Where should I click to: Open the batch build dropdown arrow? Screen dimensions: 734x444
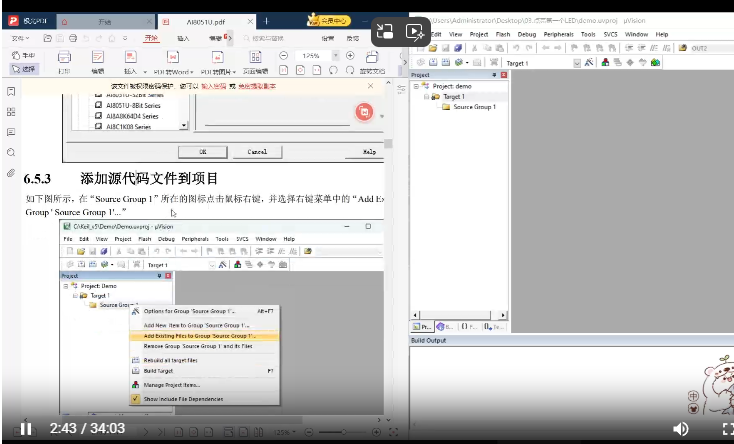[467, 63]
